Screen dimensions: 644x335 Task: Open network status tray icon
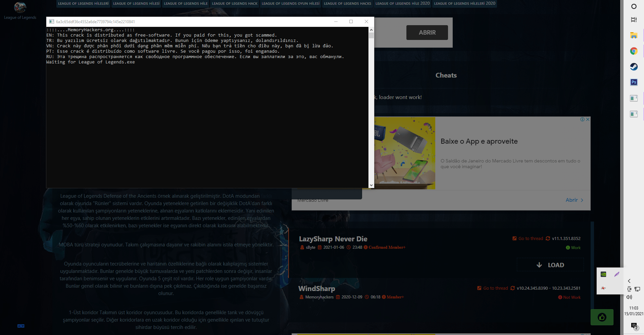click(x=637, y=289)
